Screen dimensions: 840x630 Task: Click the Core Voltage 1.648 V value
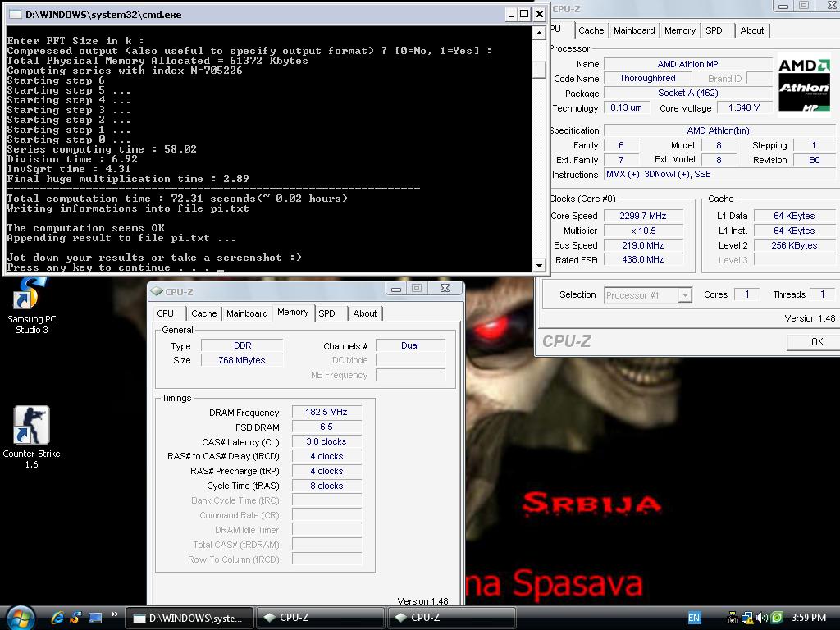744,107
